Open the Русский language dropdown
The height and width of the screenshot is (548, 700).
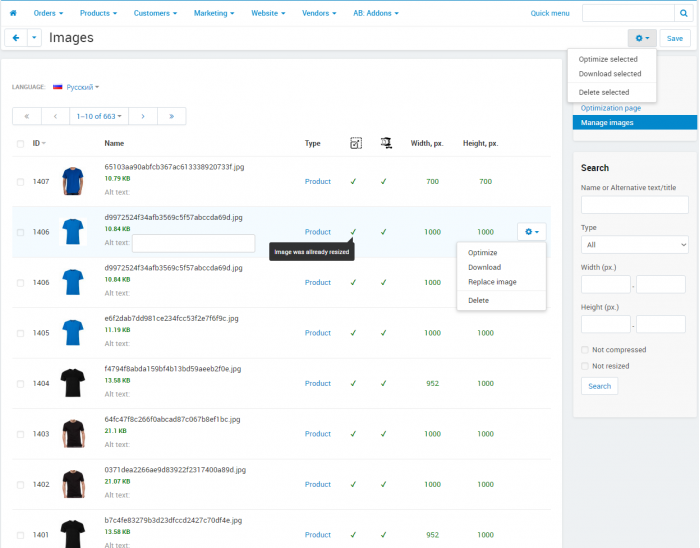(83, 87)
